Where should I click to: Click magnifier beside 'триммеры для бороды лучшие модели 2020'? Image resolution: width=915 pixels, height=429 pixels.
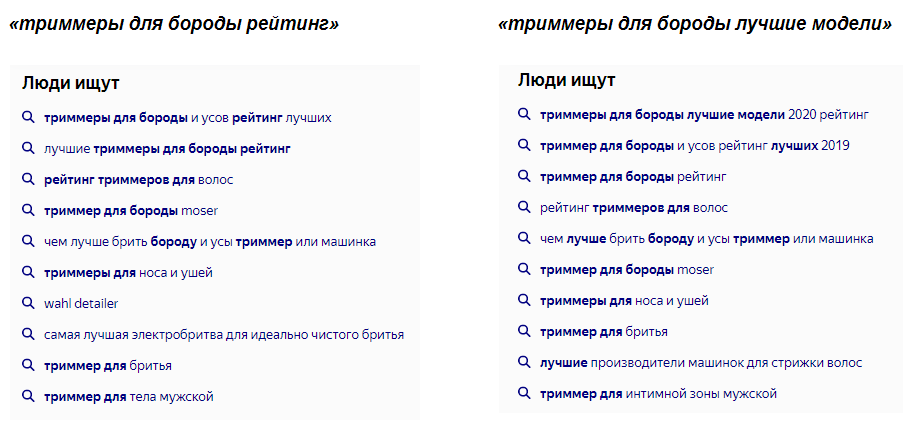[524, 114]
